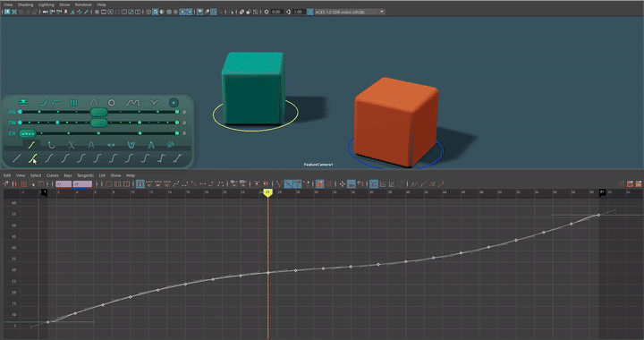Viewport: 644px width, 340px height.
Task: Toggle color management icon beside gamma field
Action: pyautogui.click(x=310, y=12)
